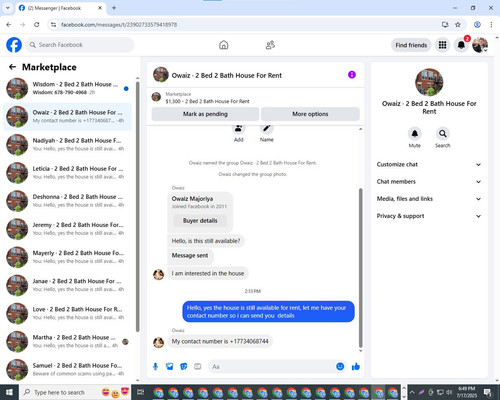
Task: Show hidden system tray icons
Action: pos(412,392)
